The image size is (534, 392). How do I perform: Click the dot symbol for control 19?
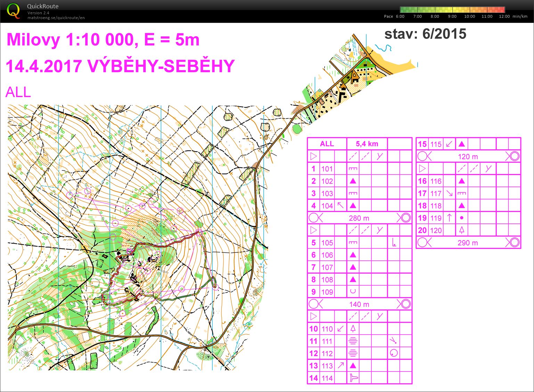coord(461,218)
